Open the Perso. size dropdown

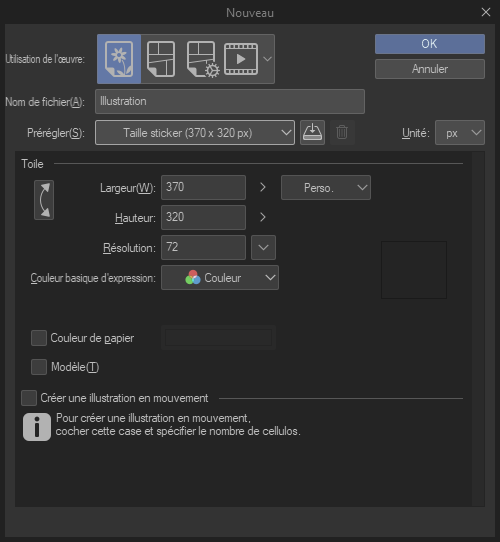tap(326, 187)
